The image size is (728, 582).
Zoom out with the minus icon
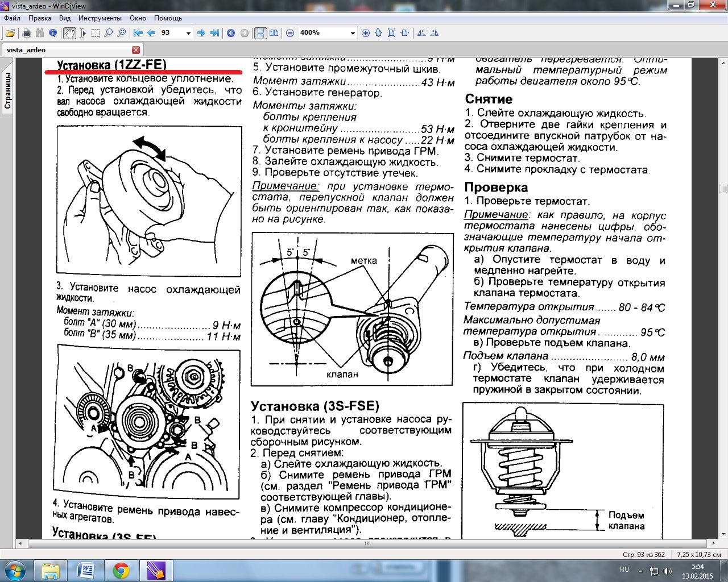[290, 33]
